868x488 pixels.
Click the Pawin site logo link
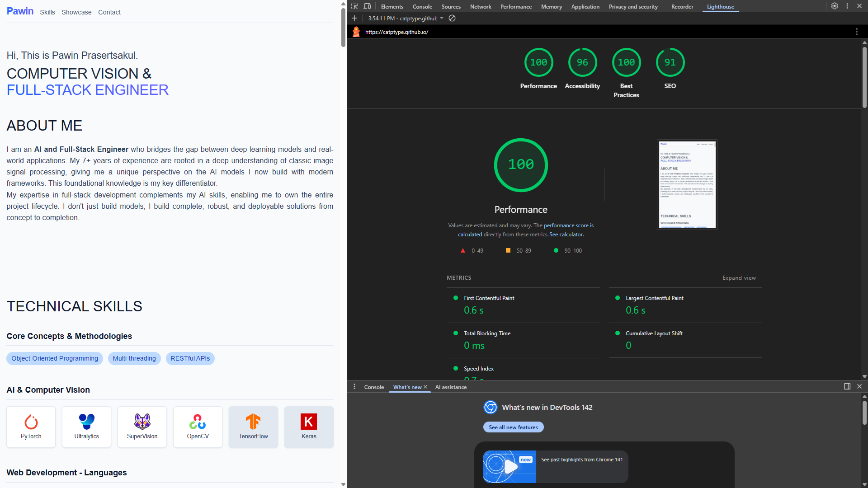click(20, 11)
